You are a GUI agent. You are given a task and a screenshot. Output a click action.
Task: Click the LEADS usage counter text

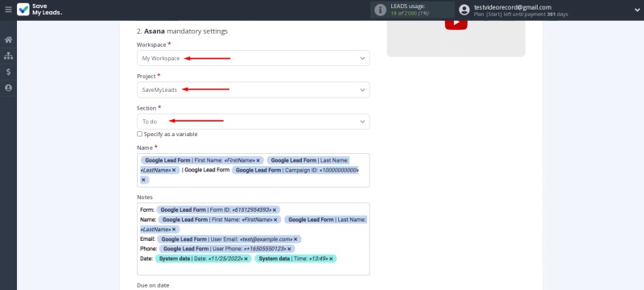click(x=410, y=14)
